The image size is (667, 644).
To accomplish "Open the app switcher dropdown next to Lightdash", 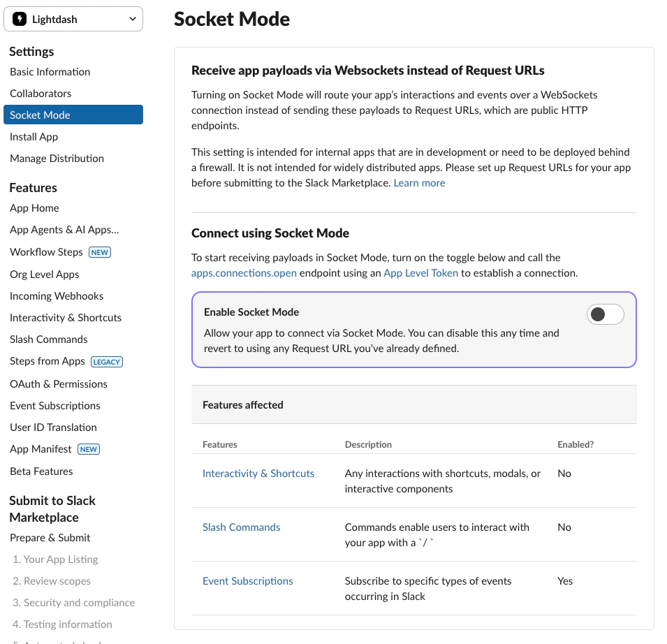I will tap(132, 19).
